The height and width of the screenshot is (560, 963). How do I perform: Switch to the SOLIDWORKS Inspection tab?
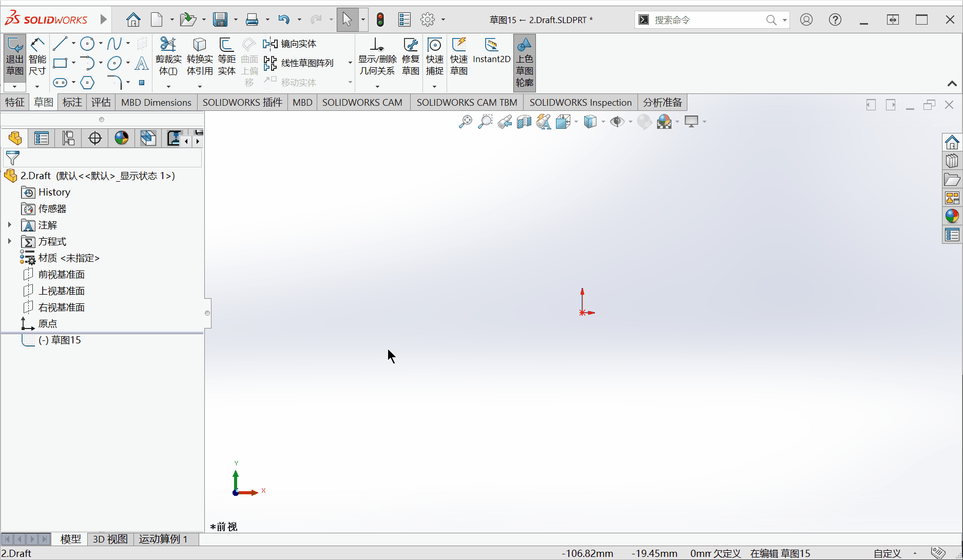point(581,102)
